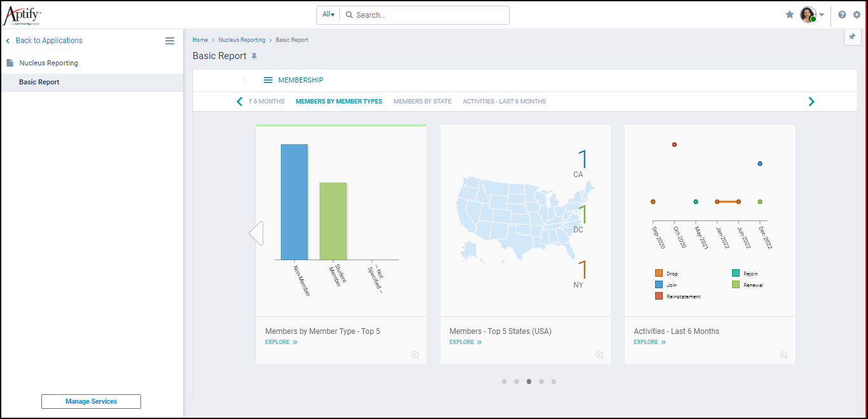Go Back to Applications
This screenshot has height=419, width=868.
pyautogui.click(x=49, y=41)
